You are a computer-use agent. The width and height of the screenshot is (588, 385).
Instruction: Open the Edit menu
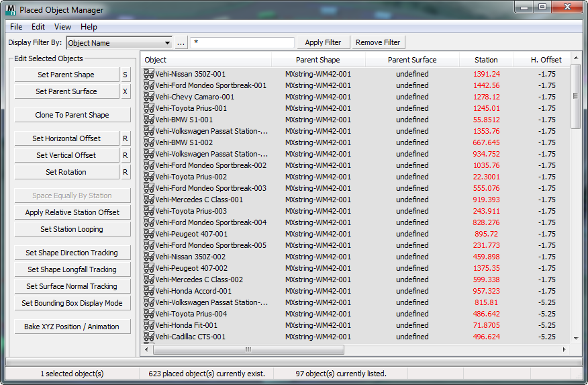point(38,27)
